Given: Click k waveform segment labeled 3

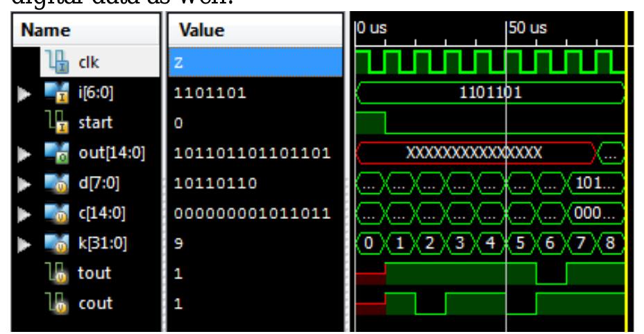Looking at the screenshot, I should (x=460, y=243).
